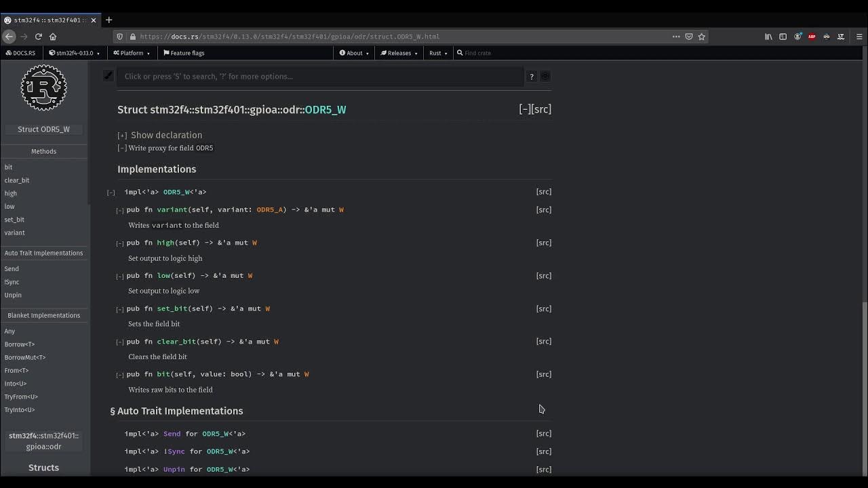Bookmark this page with the star icon
The image size is (868, 488).
tap(702, 37)
